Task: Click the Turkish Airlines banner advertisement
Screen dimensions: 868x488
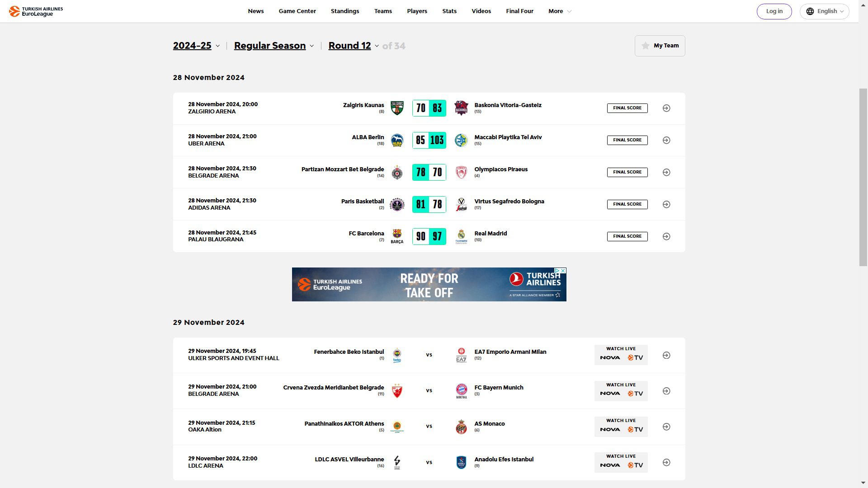Action: pos(429,285)
